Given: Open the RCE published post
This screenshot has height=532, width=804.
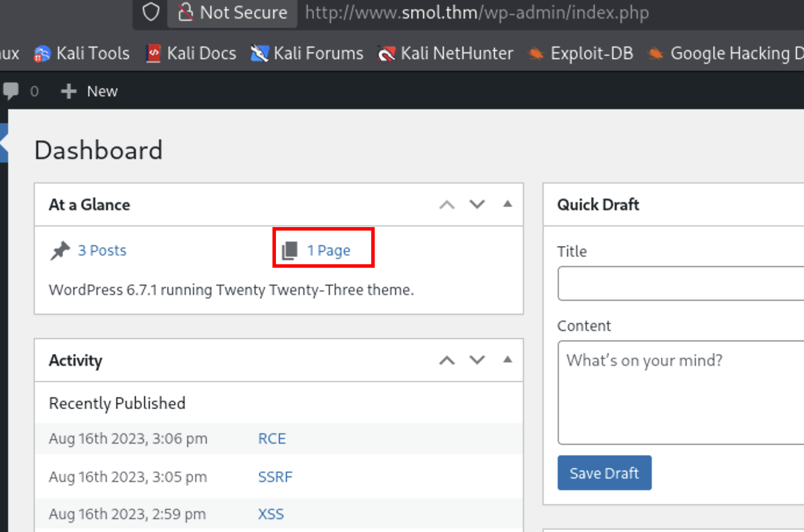Looking at the screenshot, I should (x=272, y=438).
